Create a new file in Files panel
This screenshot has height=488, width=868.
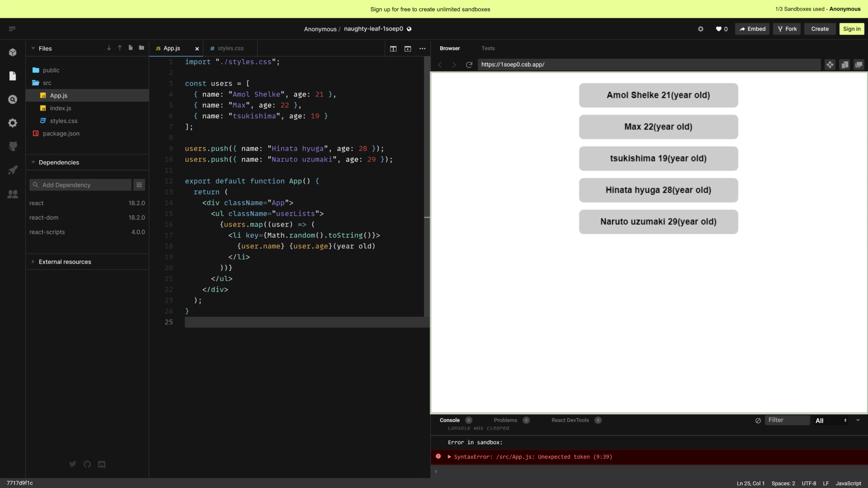coord(131,48)
